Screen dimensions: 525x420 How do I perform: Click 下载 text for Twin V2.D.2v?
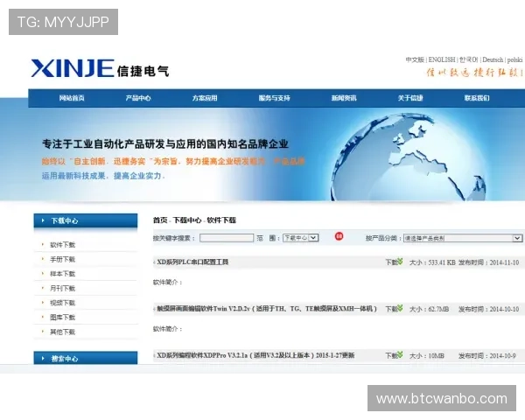click(x=391, y=309)
